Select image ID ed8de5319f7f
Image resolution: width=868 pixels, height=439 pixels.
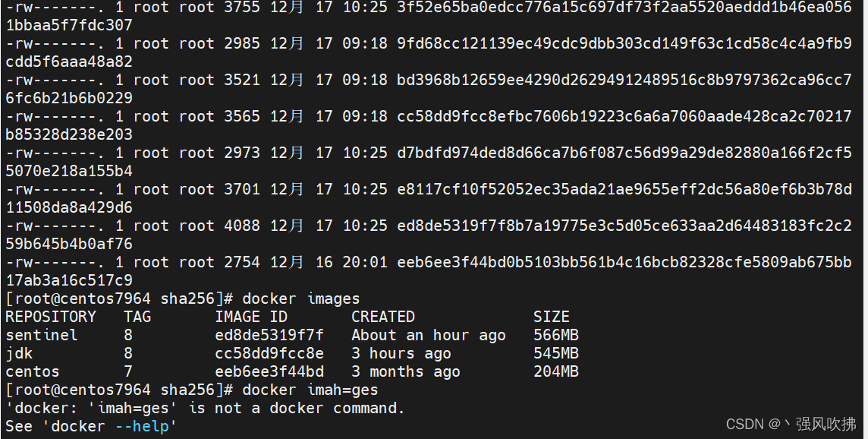tap(269, 335)
